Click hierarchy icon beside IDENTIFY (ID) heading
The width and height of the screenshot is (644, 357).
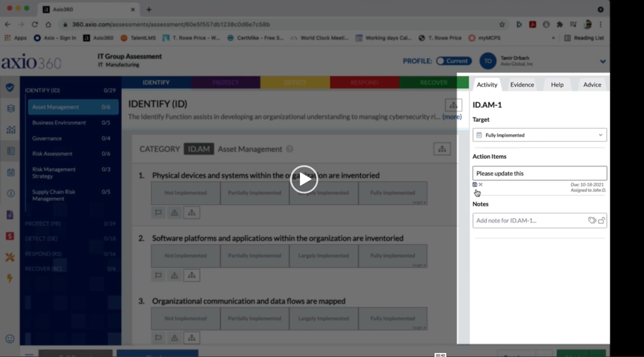pyautogui.click(x=453, y=105)
